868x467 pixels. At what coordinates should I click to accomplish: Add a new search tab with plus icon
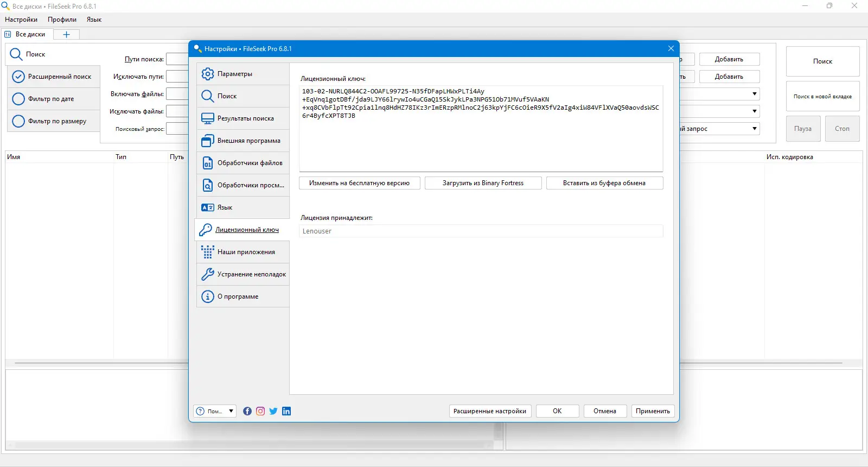coord(67,34)
